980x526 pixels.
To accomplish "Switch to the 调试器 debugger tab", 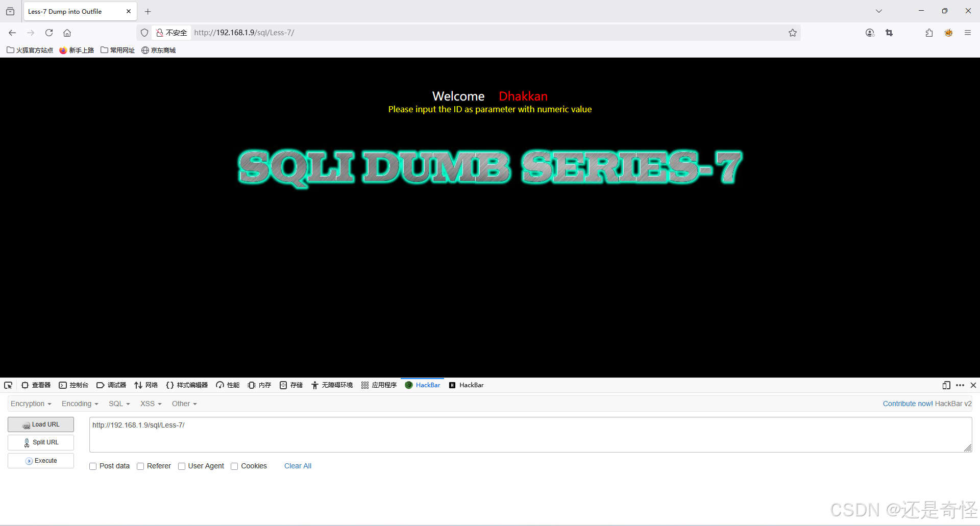I will coord(111,385).
